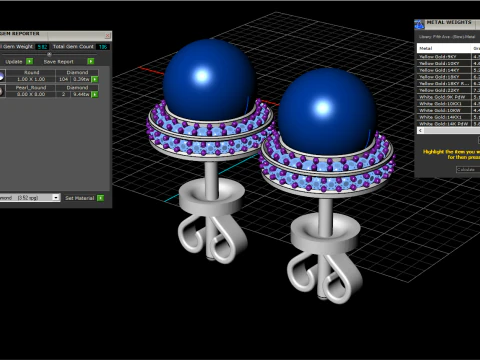Viewport: 480px width, 360px height.
Task: Select the right blue pearl in the viewport
Action: (327, 111)
